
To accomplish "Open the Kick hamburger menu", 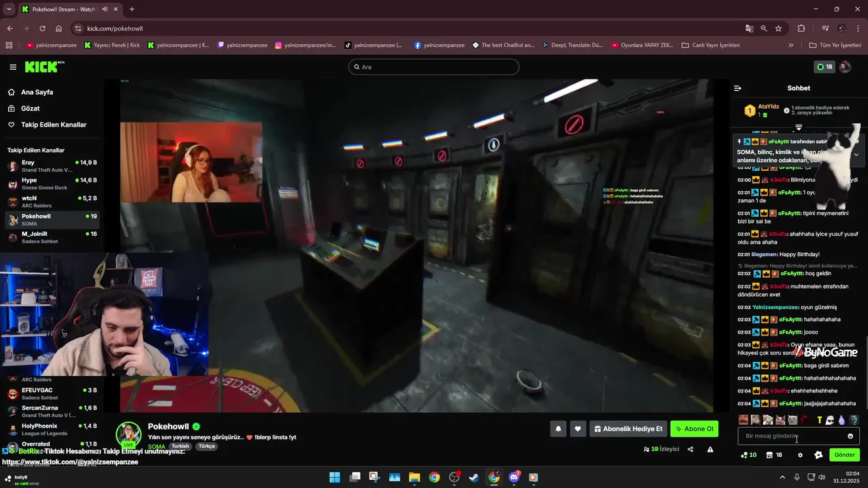I will click(x=13, y=67).
